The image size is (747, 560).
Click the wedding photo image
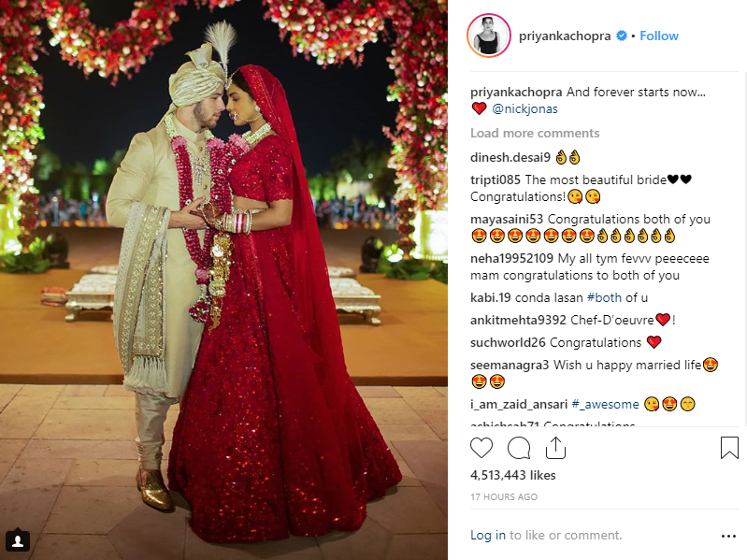pyautogui.click(x=223, y=280)
